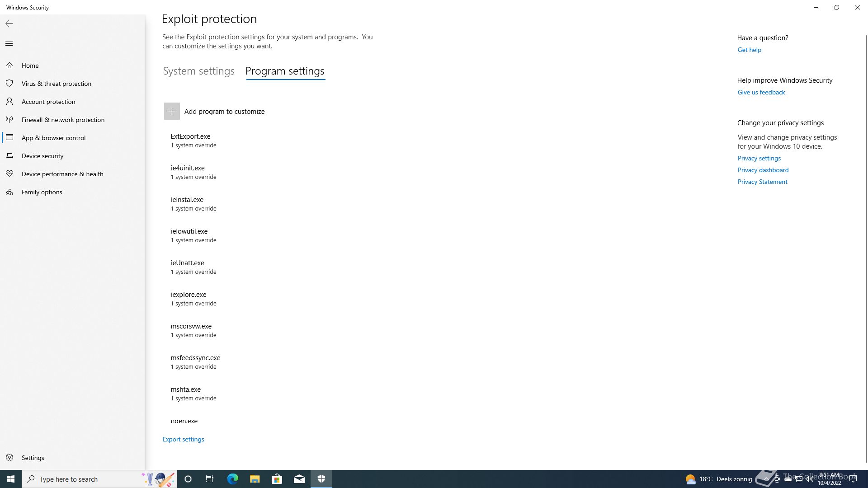
Task: Open Privacy dashboard link
Action: [763, 170]
